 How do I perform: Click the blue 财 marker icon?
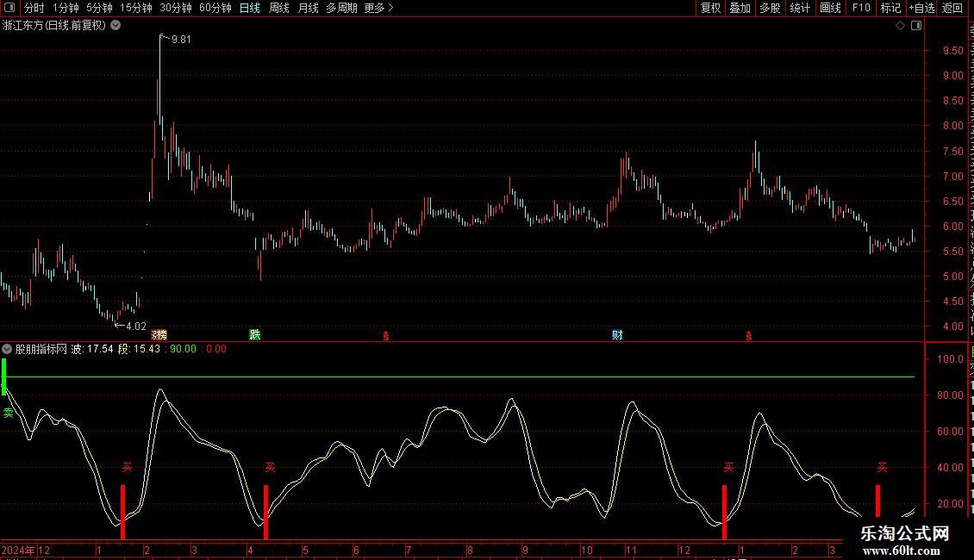[x=617, y=335]
